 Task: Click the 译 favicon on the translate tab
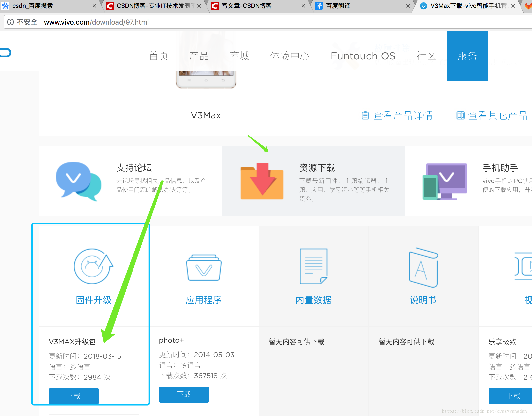click(x=319, y=6)
